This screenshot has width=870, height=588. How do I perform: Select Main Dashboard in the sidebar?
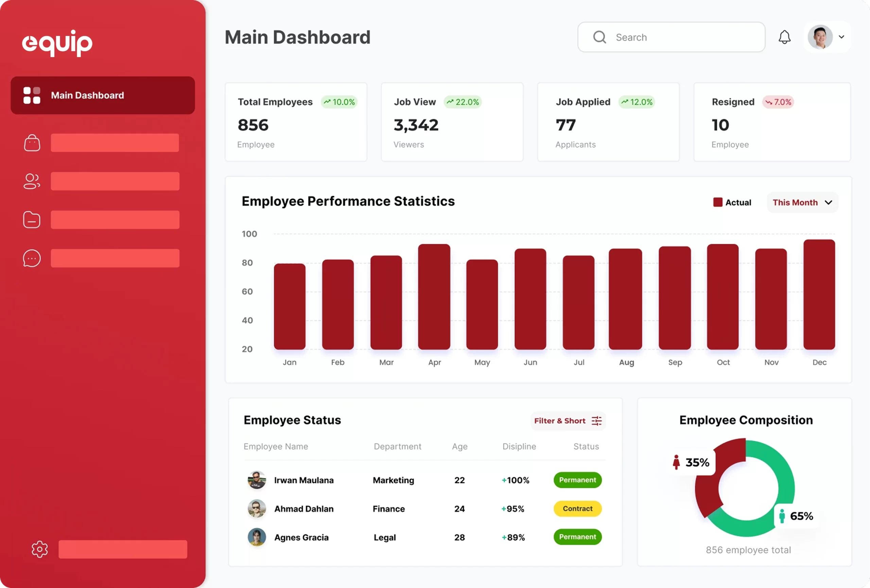tap(103, 95)
